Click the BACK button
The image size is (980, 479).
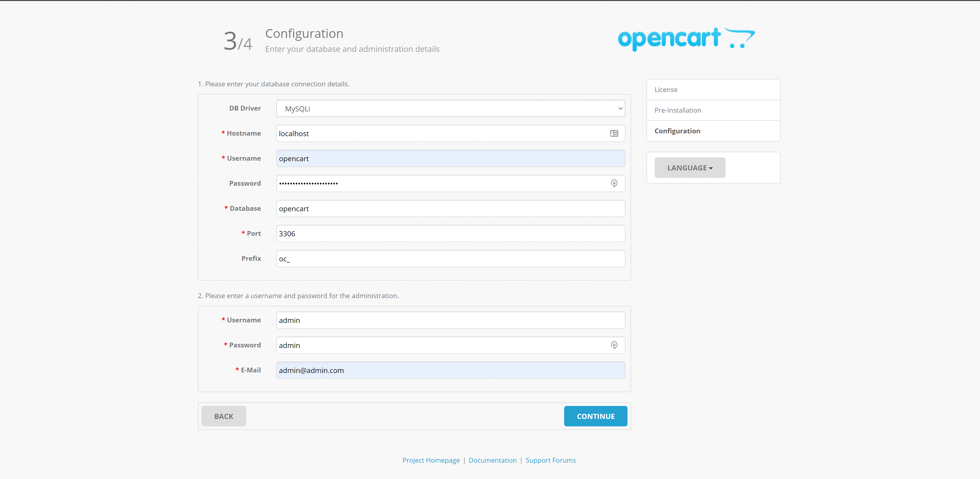click(224, 416)
